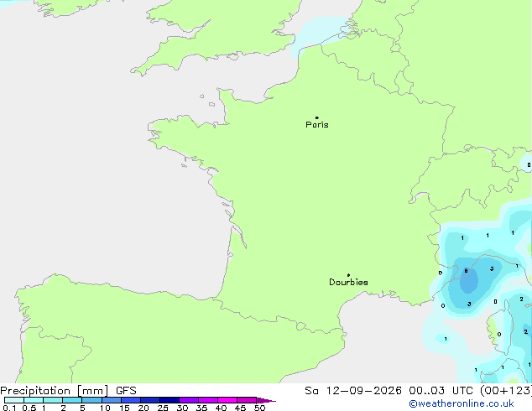Select the Paris city label

[317, 125]
